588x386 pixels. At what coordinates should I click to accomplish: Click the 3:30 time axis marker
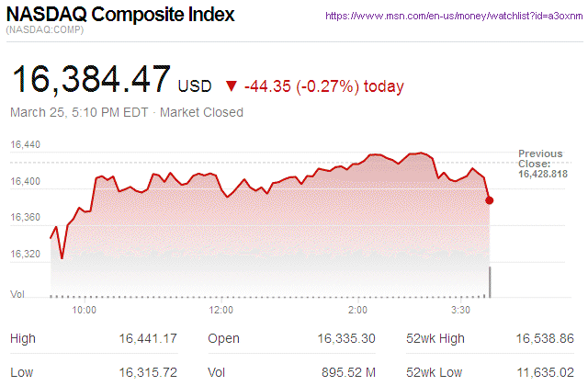click(460, 310)
